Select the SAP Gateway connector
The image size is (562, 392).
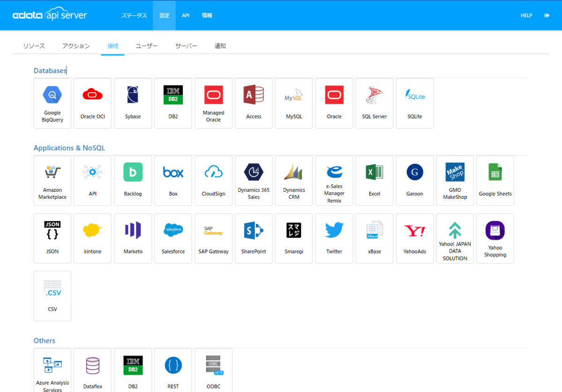point(214,239)
